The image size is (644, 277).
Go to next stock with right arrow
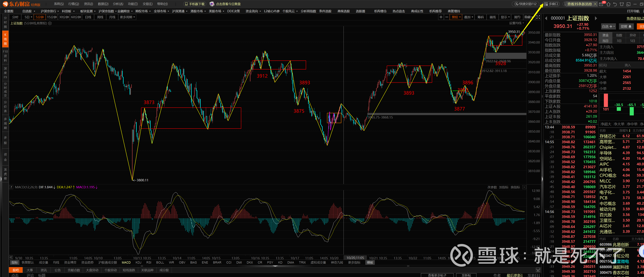coord(596,18)
